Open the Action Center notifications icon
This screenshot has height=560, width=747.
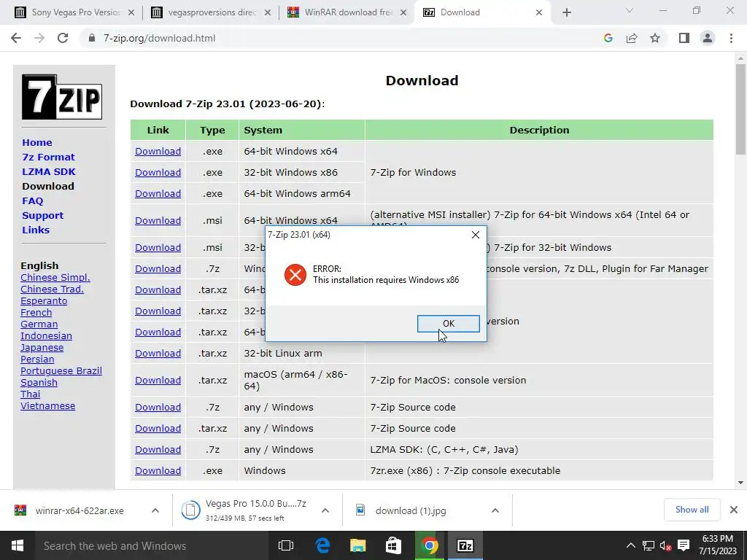[684, 545]
